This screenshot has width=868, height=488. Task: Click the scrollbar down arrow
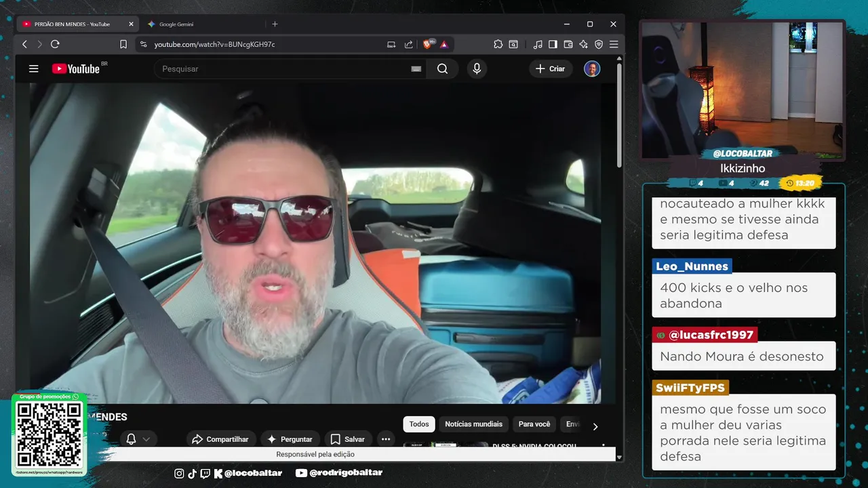point(619,457)
